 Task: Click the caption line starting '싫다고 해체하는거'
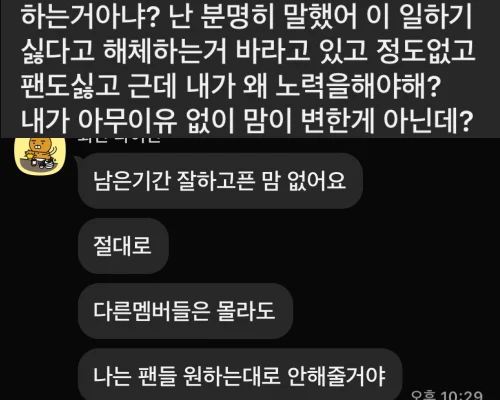click(x=248, y=51)
